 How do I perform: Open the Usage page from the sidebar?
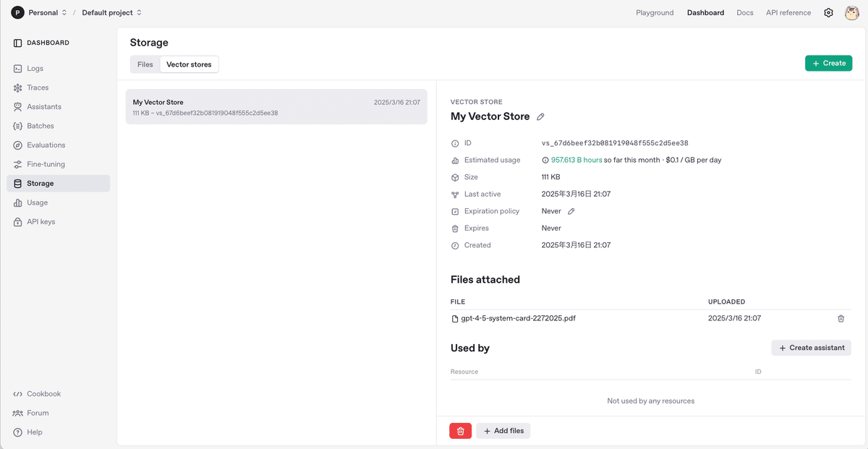coord(35,202)
